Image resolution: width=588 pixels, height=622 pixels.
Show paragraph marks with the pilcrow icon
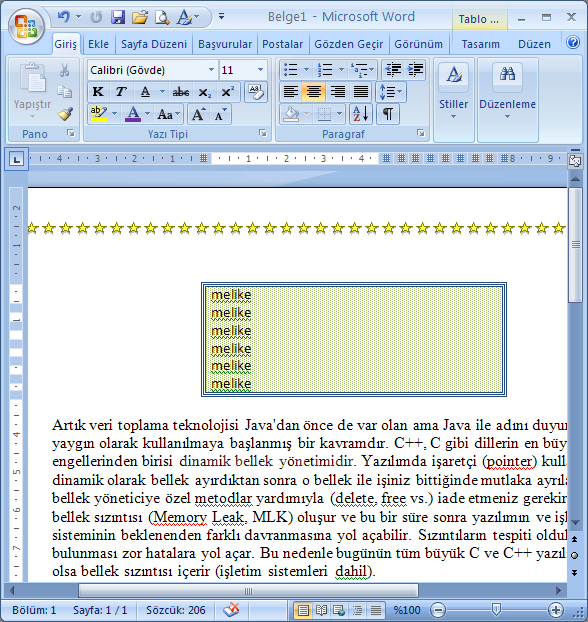(x=388, y=114)
